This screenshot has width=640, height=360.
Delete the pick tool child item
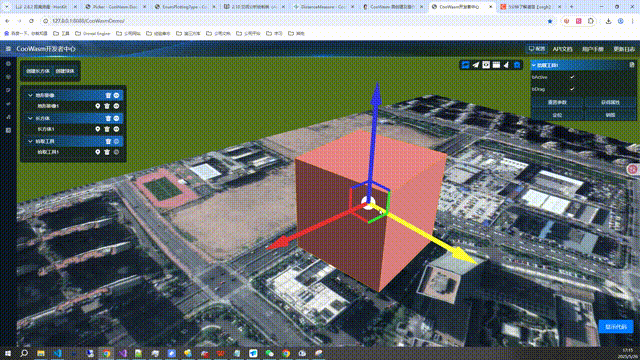pyautogui.click(x=107, y=152)
